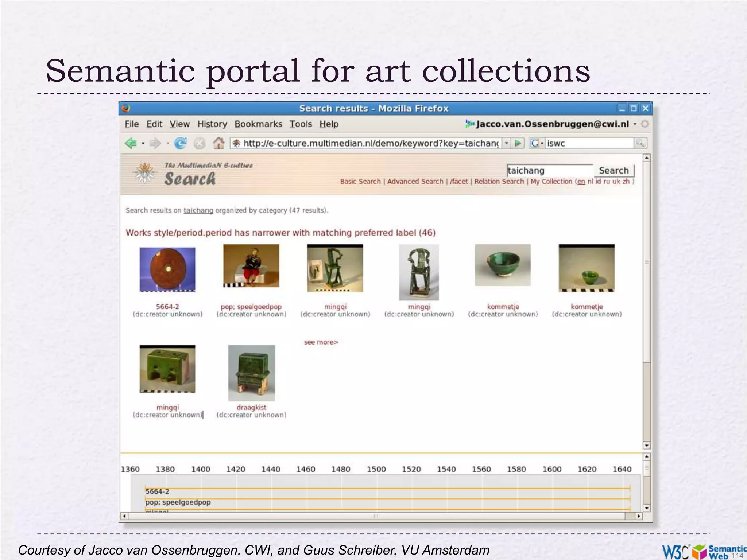
Task: Click the vertical scrollbar down arrow of results
Action: pos(647,445)
